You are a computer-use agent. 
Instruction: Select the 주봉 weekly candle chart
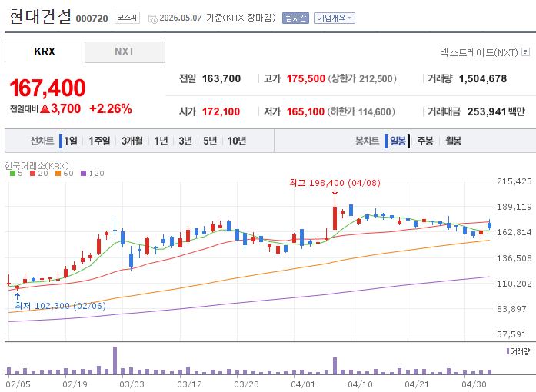tap(425, 141)
